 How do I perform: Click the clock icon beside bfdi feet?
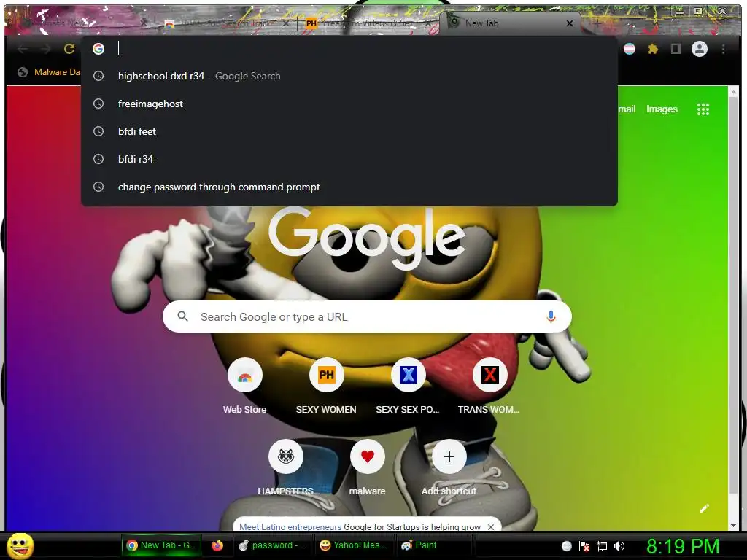pyautogui.click(x=98, y=131)
